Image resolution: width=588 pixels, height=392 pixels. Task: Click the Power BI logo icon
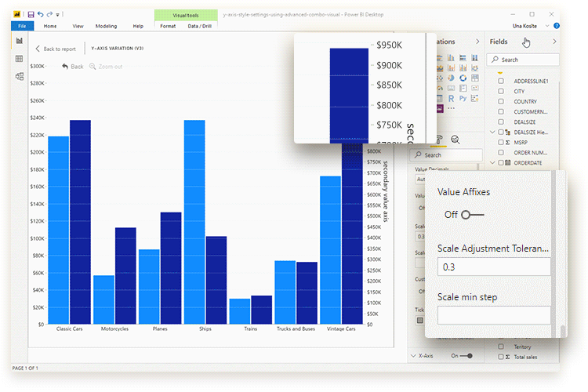(17, 14)
